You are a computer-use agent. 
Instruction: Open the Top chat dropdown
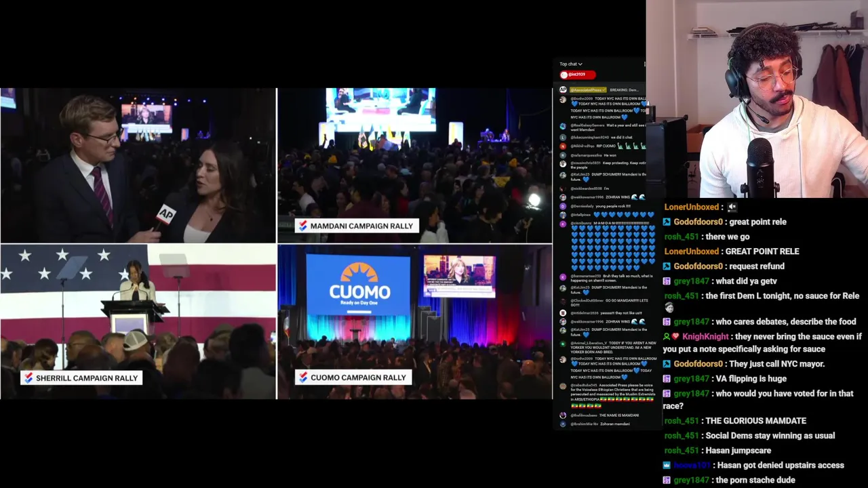click(x=570, y=64)
